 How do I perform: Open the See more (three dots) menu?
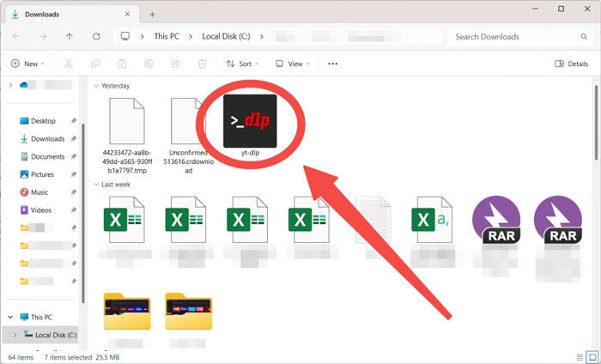tap(333, 64)
